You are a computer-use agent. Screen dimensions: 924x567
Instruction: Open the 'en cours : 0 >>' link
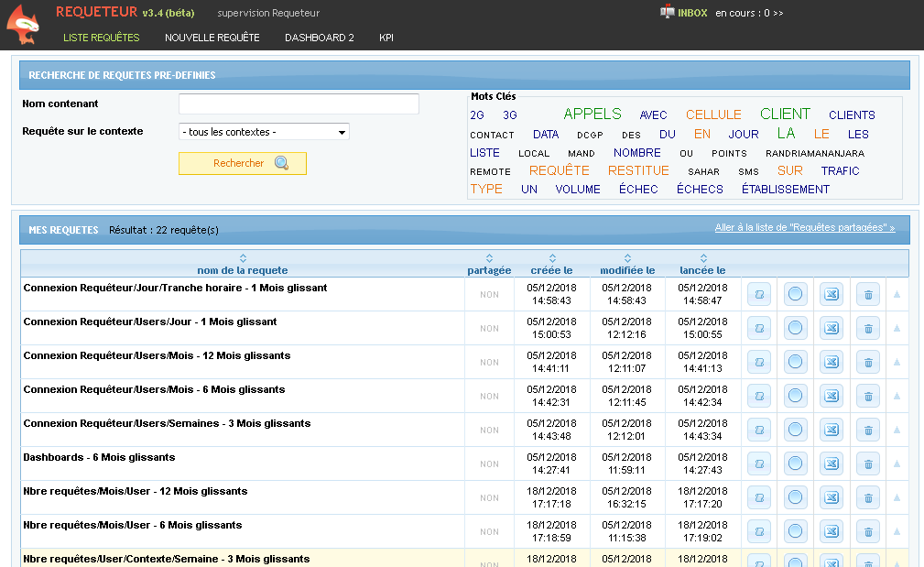click(749, 13)
